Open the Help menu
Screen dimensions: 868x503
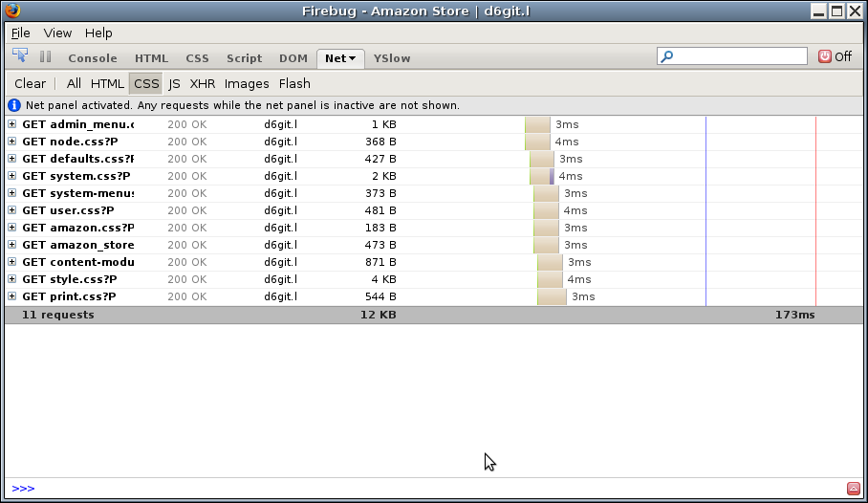click(98, 33)
